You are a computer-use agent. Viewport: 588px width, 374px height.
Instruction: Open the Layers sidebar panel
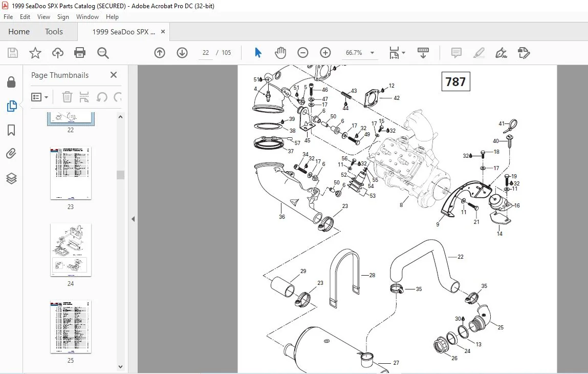tap(11, 178)
